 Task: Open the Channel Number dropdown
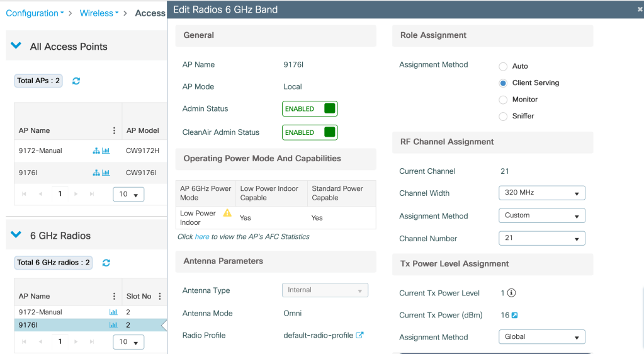[541, 238]
